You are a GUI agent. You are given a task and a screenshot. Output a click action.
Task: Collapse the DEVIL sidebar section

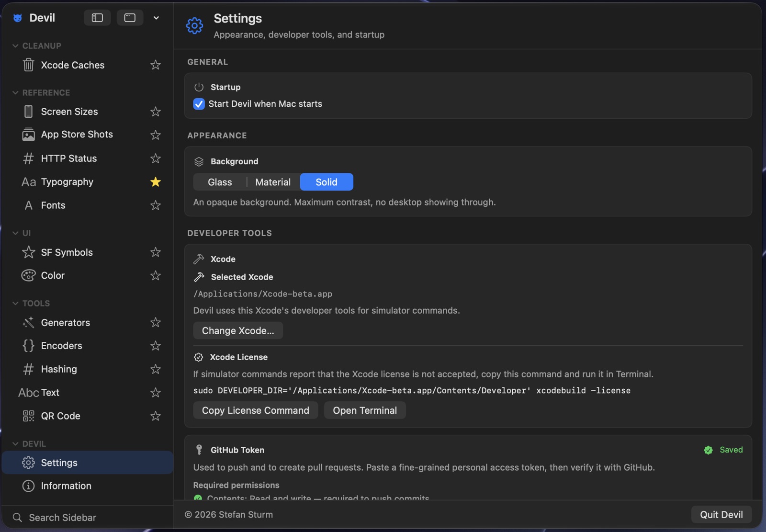pyautogui.click(x=15, y=444)
